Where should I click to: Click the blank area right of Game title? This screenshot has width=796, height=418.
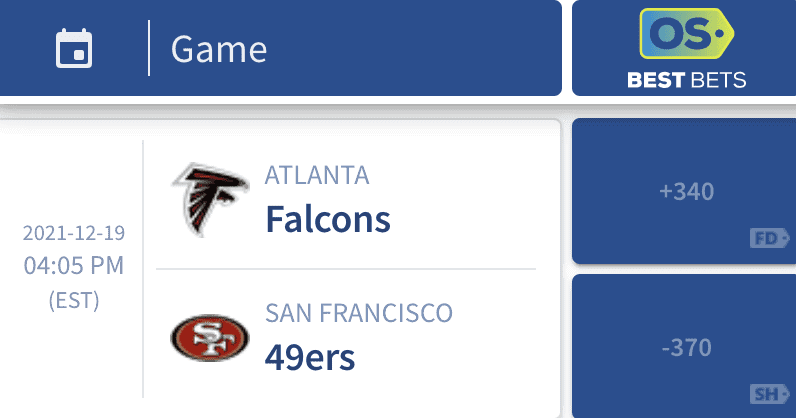[x=414, y=49]
